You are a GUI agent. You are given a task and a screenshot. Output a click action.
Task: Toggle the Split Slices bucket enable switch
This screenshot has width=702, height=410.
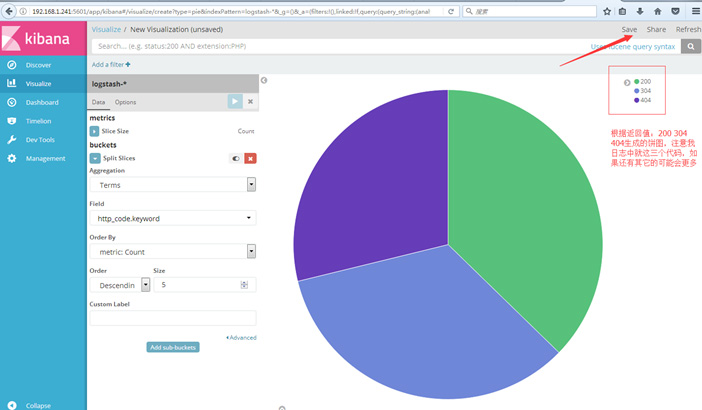(x=235, y=158)
